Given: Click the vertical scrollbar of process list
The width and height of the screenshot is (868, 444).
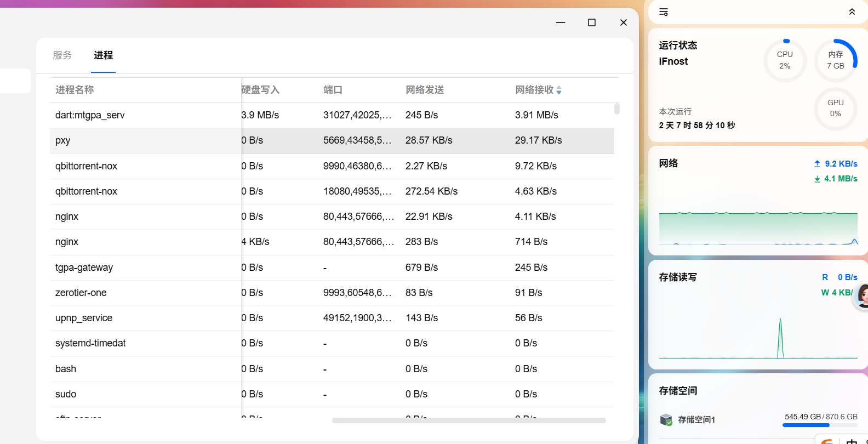Looking at the screenshot, I should [617, 109].
